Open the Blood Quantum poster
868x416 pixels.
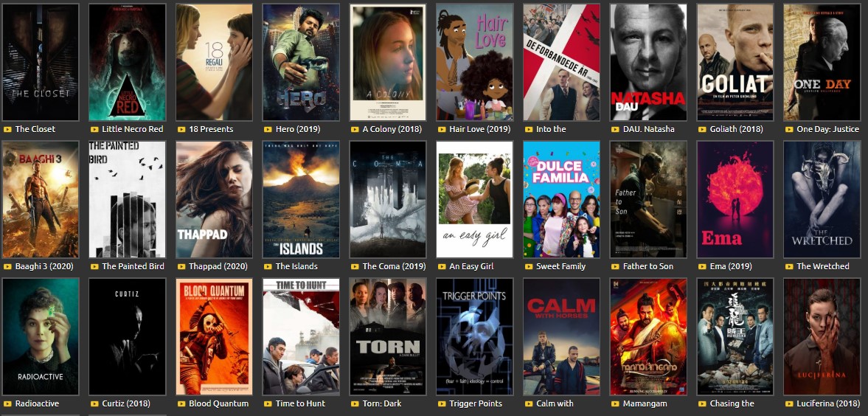tap(214, 336)
